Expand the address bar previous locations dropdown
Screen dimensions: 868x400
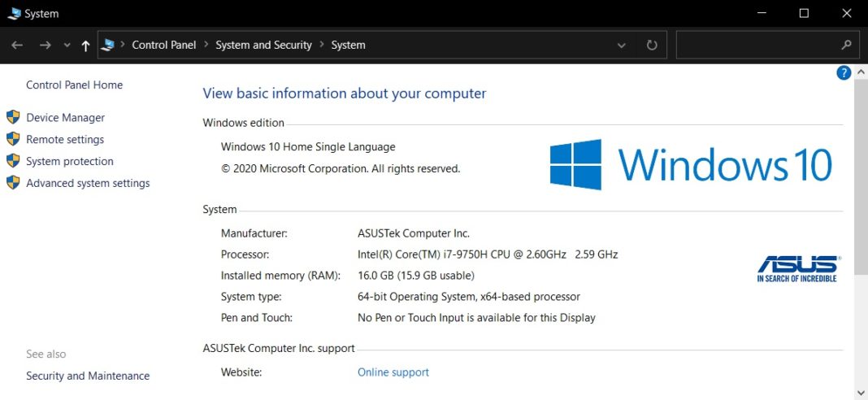click(622, 46)
